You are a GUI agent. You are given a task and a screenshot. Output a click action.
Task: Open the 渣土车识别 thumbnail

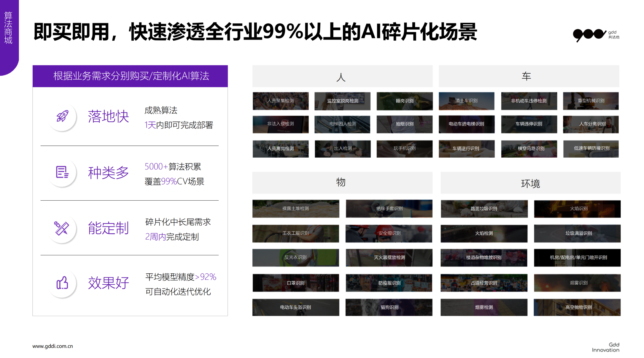pyautogui.click(x=467, y=101)
